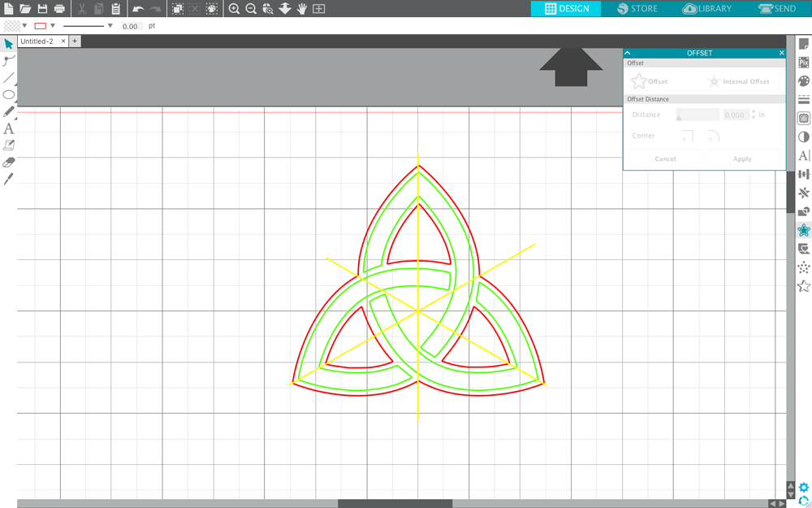
Task: Click the transparent fill swatch
Action: coord(12,25)
